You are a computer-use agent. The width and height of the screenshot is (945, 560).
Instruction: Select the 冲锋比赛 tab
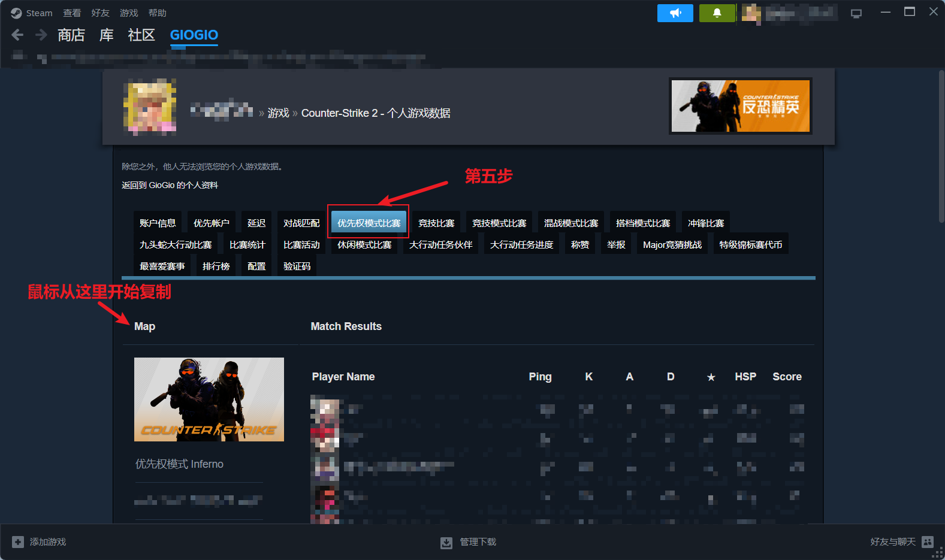[706, 223]
